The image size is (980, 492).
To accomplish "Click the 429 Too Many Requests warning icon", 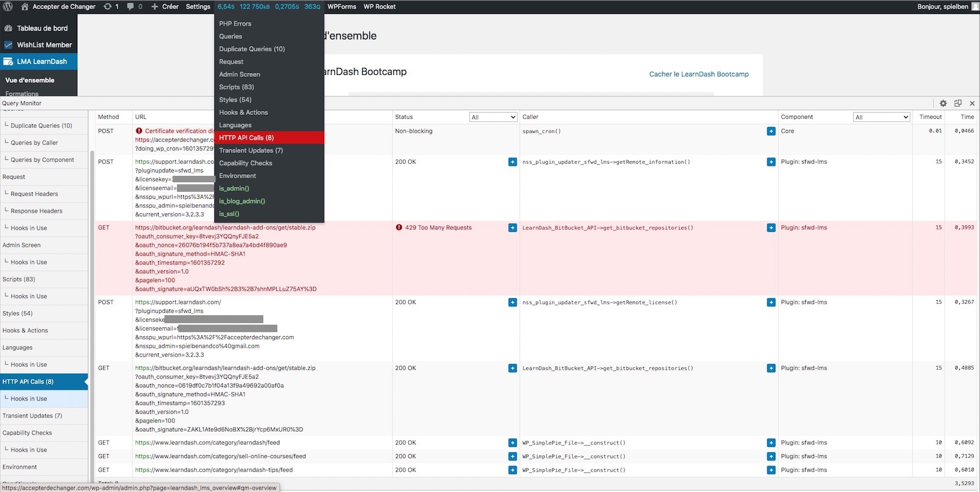I will point(399,227).
